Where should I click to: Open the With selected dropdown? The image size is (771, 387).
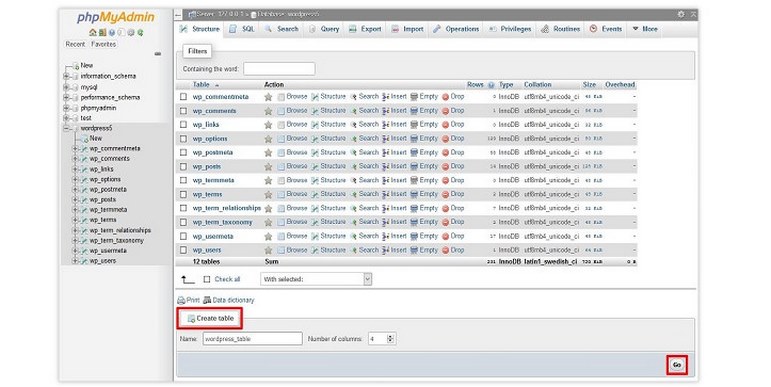(316, 279)
